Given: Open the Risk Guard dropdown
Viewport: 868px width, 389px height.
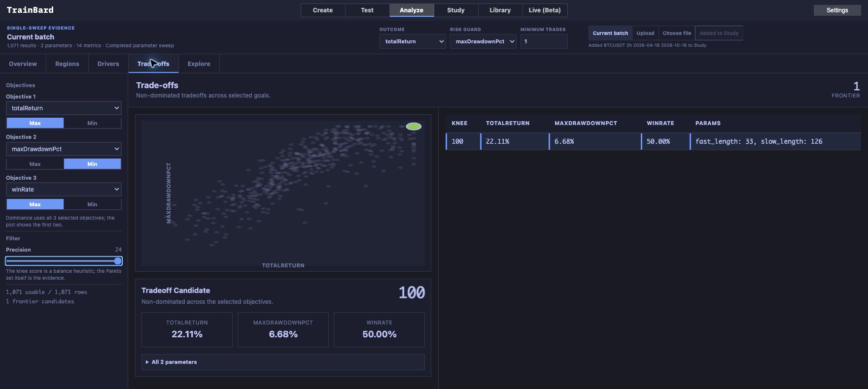Looking at the screenshot, I should [483, 41].
